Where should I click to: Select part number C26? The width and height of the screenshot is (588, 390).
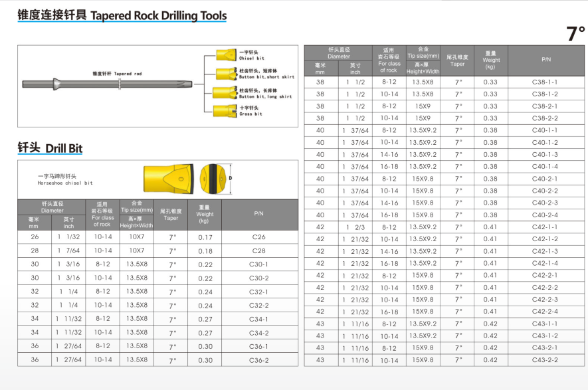(258, 237)
